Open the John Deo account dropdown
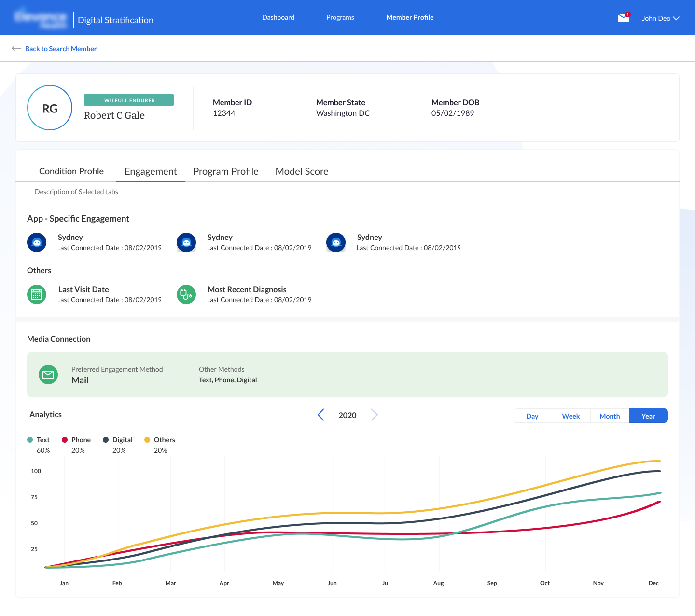Viewport: 695px width, 616px height. pos(660,18)
